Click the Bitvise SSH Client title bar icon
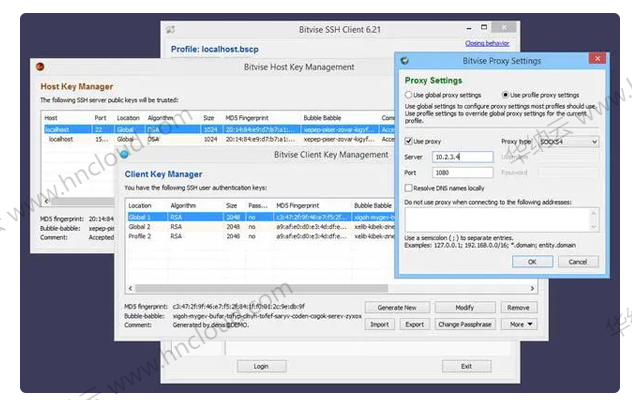 (170, 29)
